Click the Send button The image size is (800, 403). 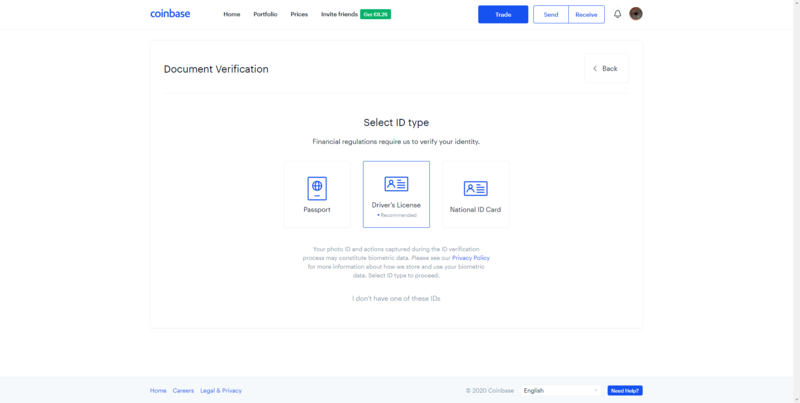pos(551,14)
